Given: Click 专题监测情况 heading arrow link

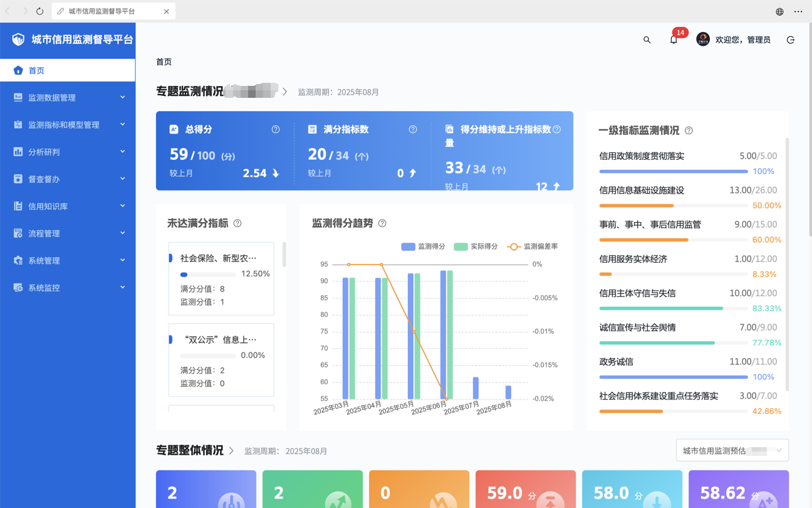Looking at the screenshot, I should point(285,92).
